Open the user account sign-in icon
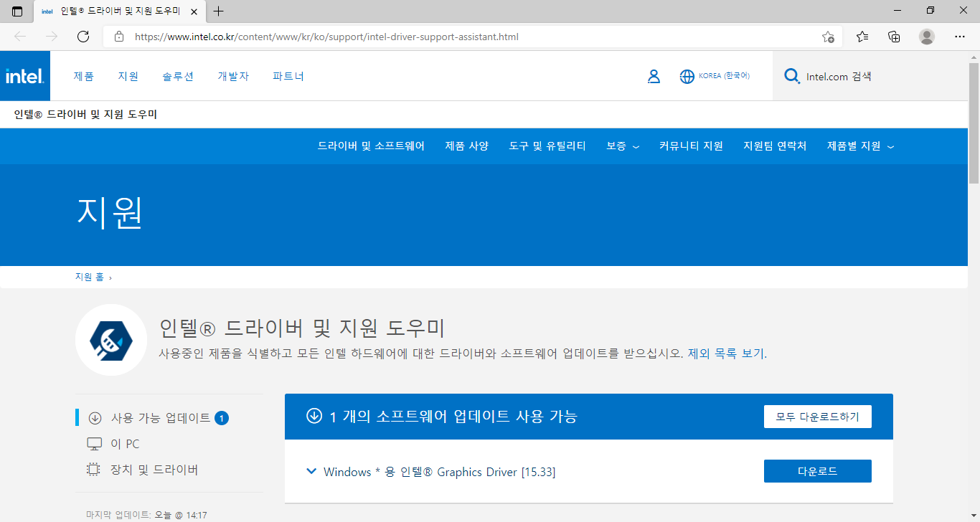 tap(654, 76)
